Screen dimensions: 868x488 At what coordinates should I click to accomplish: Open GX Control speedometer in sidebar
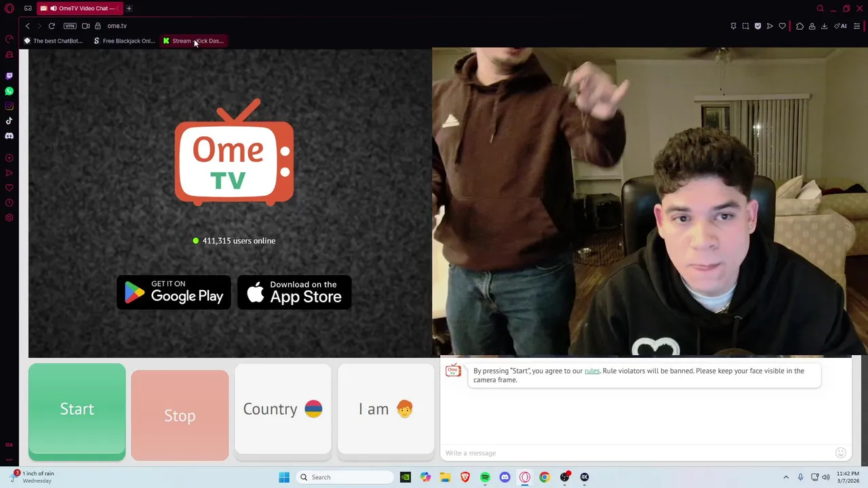pos(9,39)
